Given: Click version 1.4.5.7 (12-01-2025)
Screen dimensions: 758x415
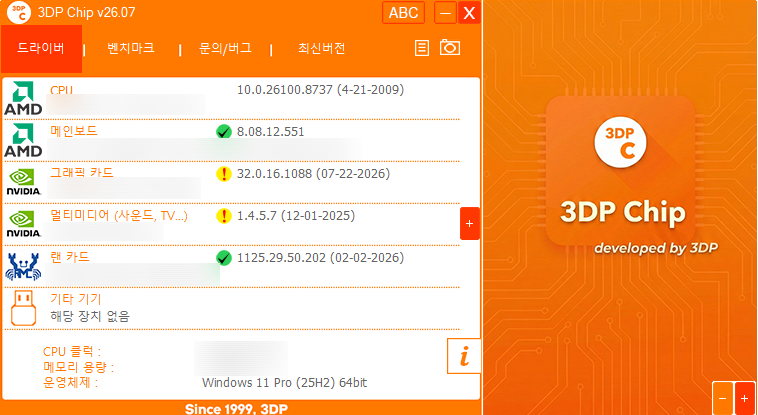Looking at the screenshot, I should coord(296,216).
